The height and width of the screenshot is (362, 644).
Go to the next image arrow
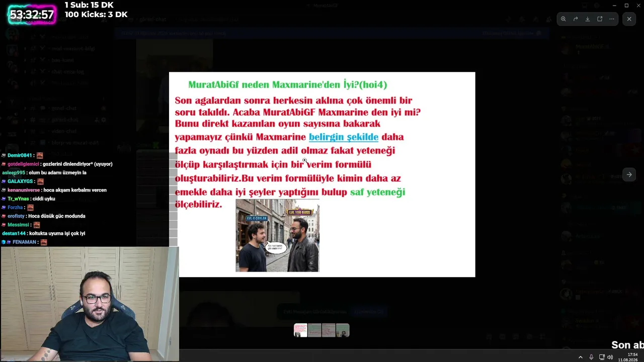(x=629, y=174)
